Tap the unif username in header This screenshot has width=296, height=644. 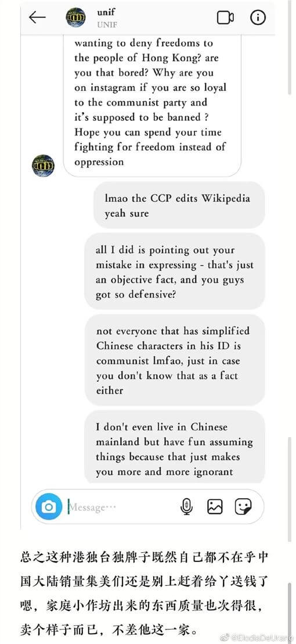[106, 12]
